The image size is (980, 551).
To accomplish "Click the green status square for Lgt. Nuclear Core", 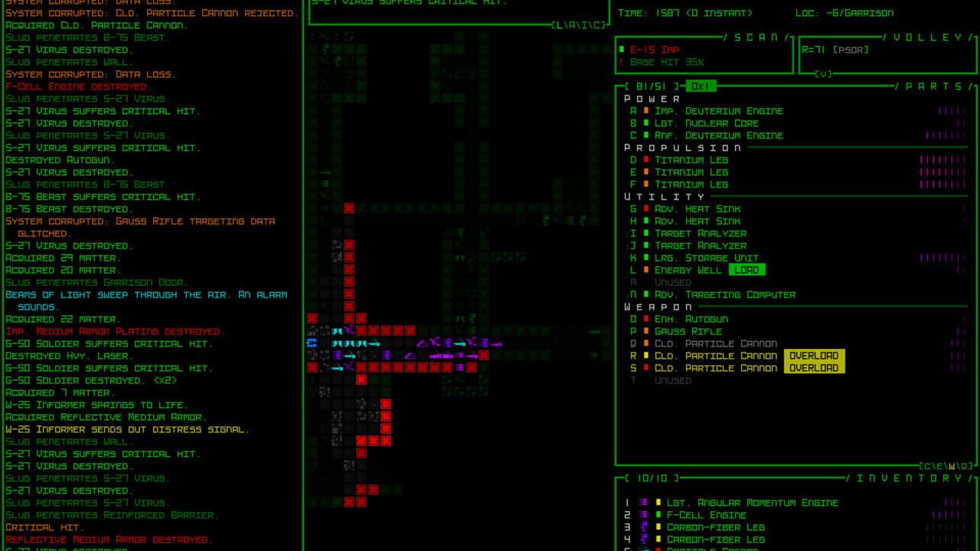I will [x=646, y=123].
